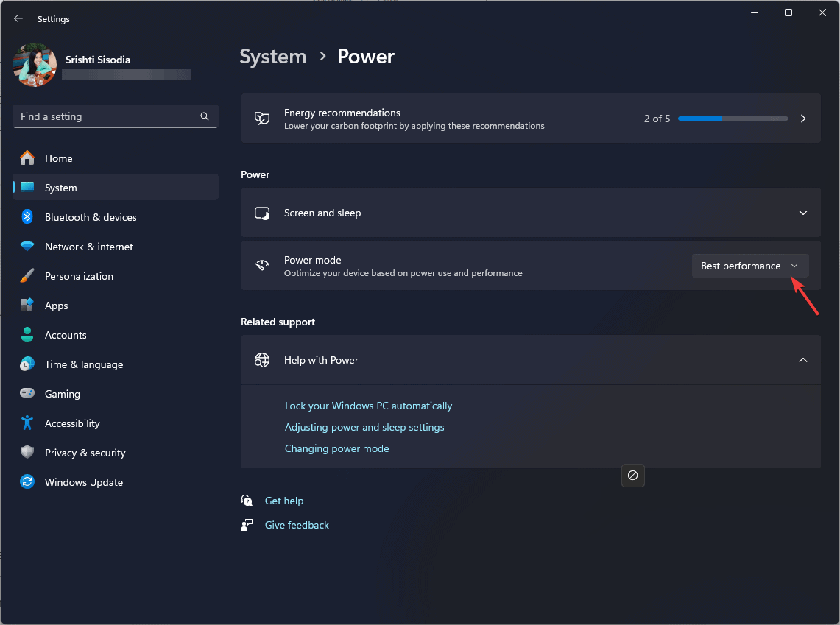Open Energy recommendations chevron arrow
This screenshot has width=840, height=625.
pos(803,119)
